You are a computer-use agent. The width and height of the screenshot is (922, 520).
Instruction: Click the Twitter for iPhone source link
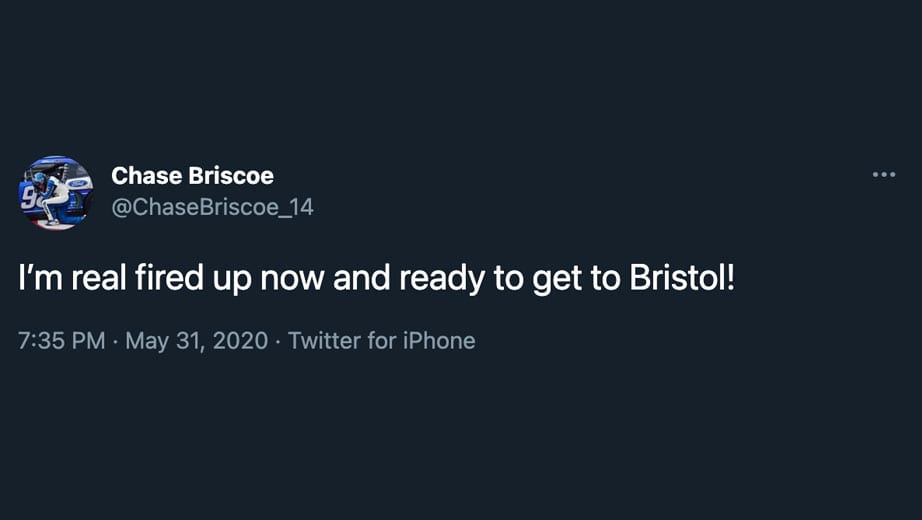382,341
